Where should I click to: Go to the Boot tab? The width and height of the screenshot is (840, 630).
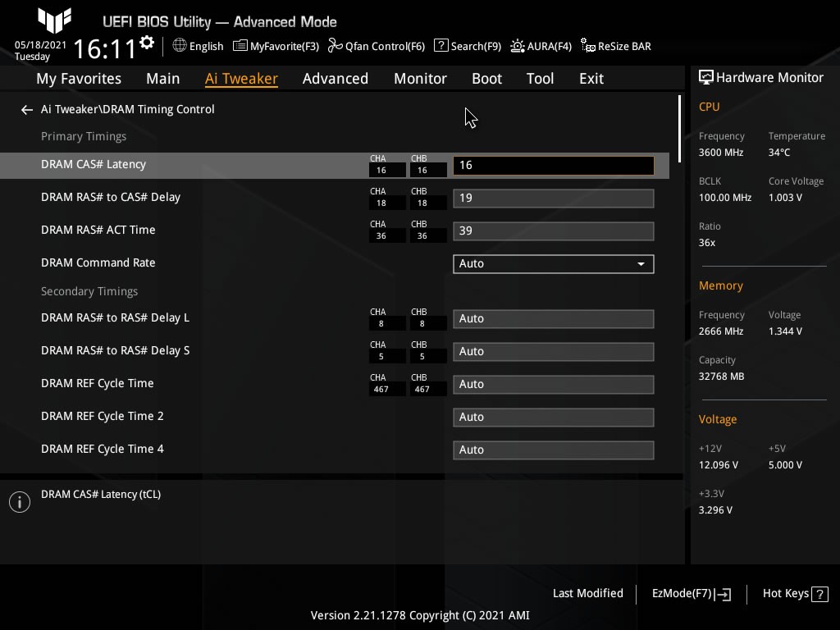(486, 79)
